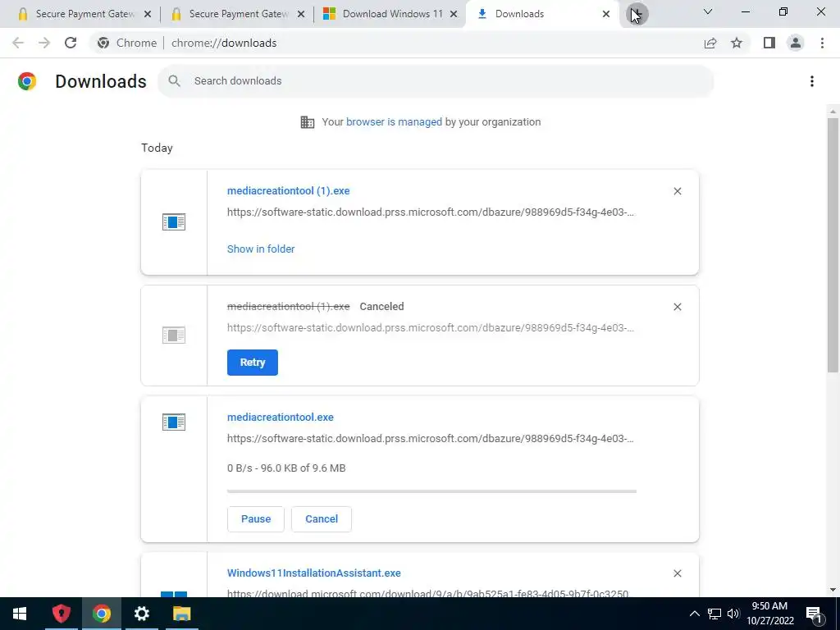
Task: Open the mediacreationtool (1).exe file link
Action: pos(288,190)
